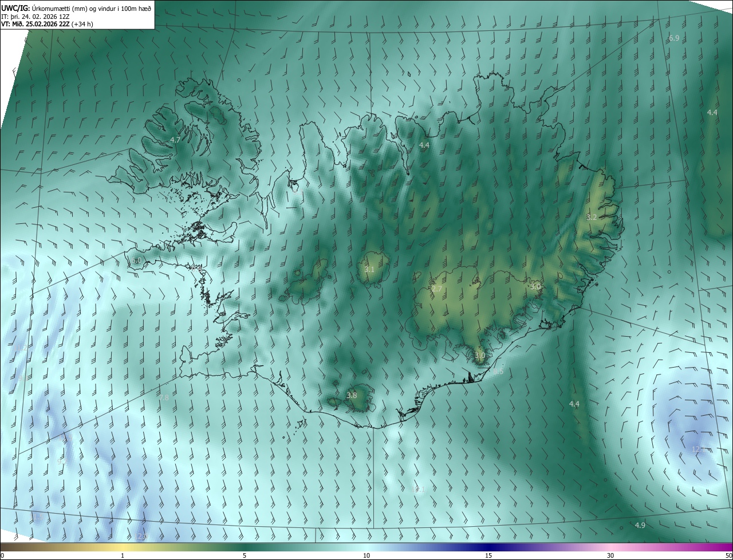Click the valid time line 'VT: Mið. 25.02.2026 22Z (+34 h)'
The width and height of the screenshot is (733, 560).
pos(48,24)
